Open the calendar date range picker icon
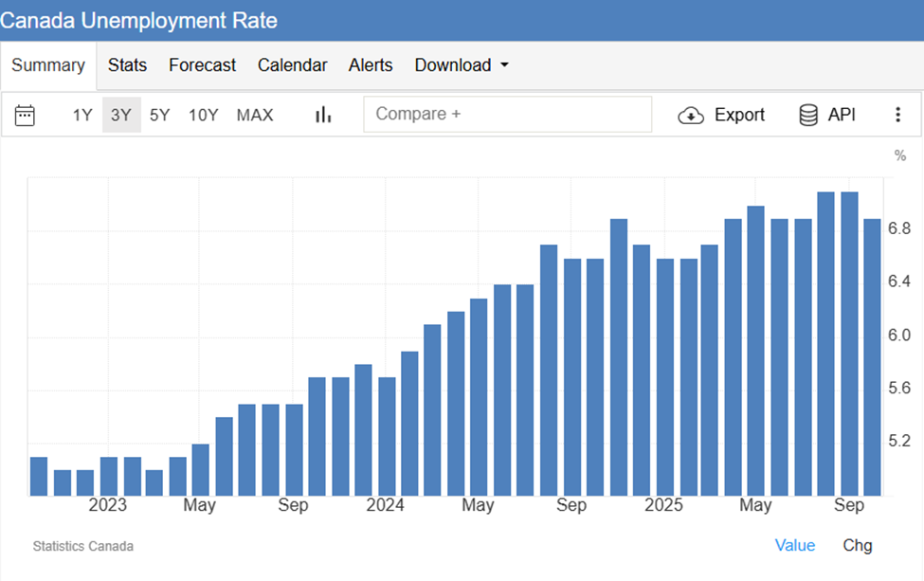This screenshot has height=581, width=924. [x=26, y=116]
